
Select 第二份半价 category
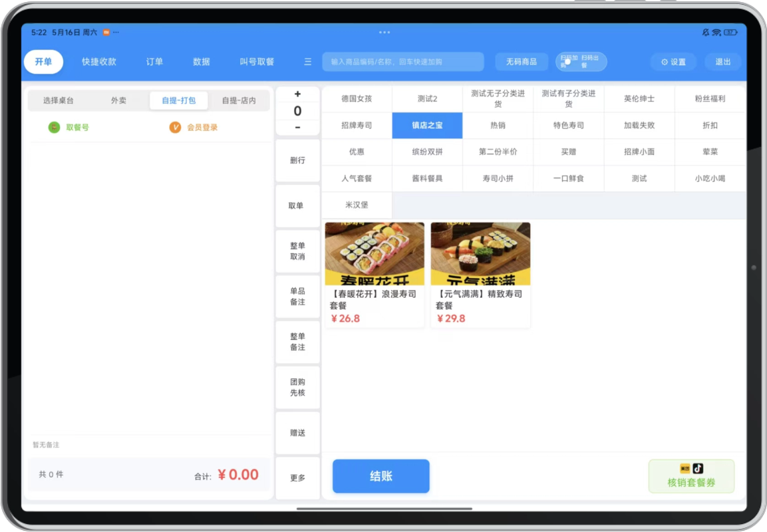498,152
